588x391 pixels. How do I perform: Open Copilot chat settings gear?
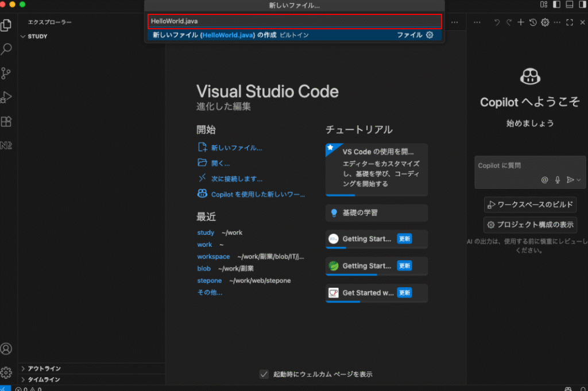546,22
